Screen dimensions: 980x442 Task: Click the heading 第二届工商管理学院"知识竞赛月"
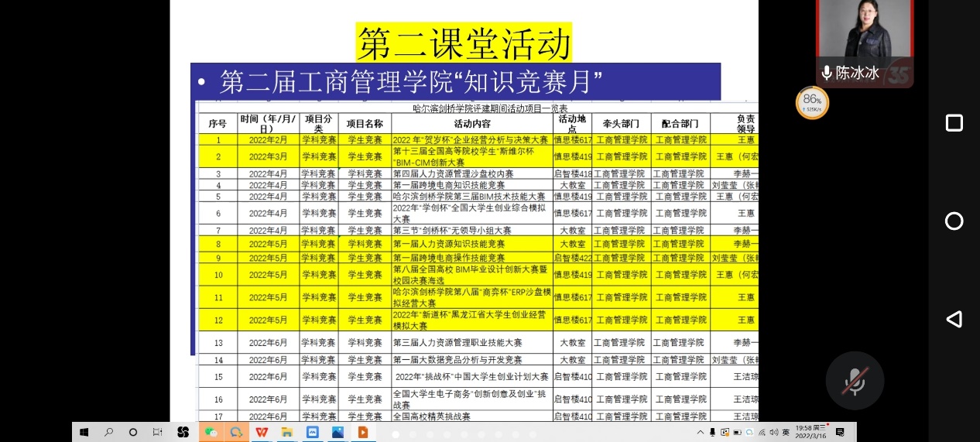coord(411,81)
